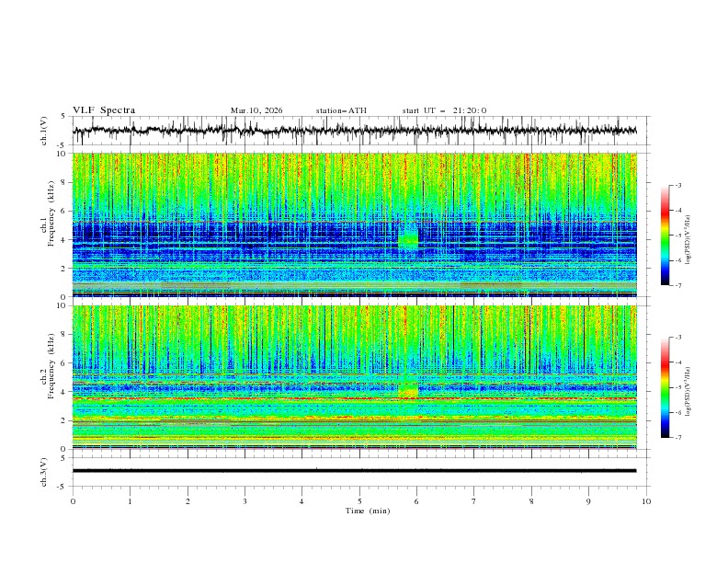Click the ch.2 frequency tick label "6"
This screenshot has width=728, height=563.
(x=63, y=363)
